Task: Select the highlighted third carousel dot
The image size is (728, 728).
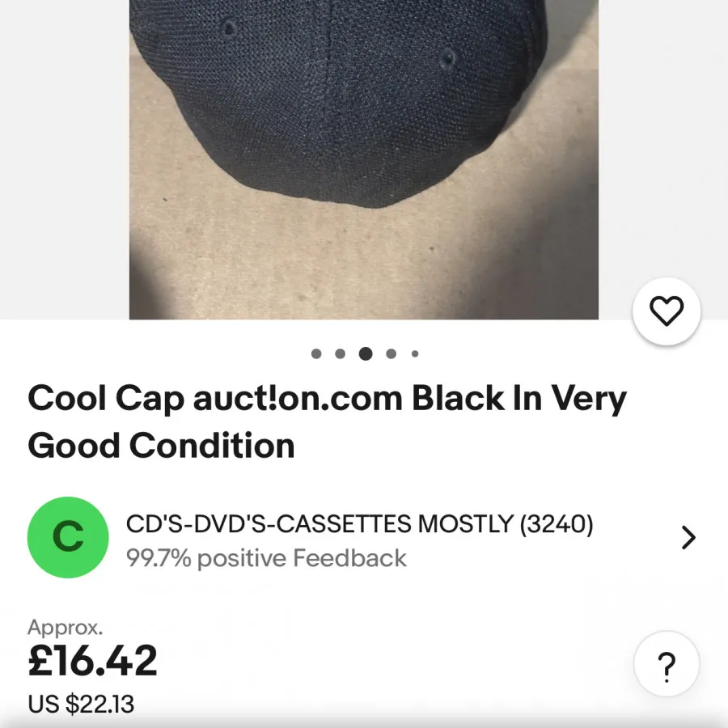Action: 366,353
